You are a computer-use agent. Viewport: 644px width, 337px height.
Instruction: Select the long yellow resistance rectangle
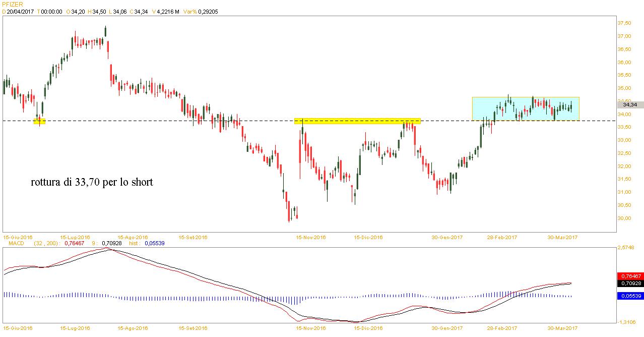[x=357, y=121]
